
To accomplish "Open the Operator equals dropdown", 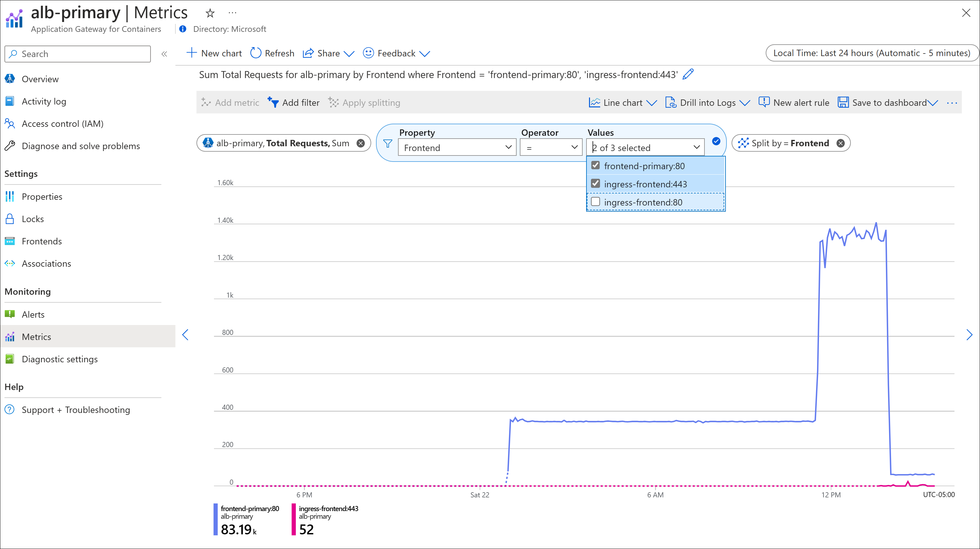I will pyautogui.click(x=550, y=147).
